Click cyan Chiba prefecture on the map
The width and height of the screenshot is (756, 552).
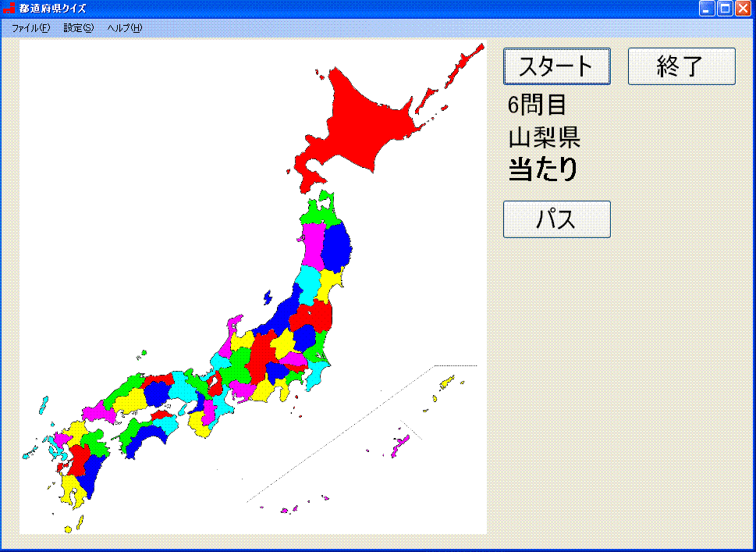tap(315, 375)
